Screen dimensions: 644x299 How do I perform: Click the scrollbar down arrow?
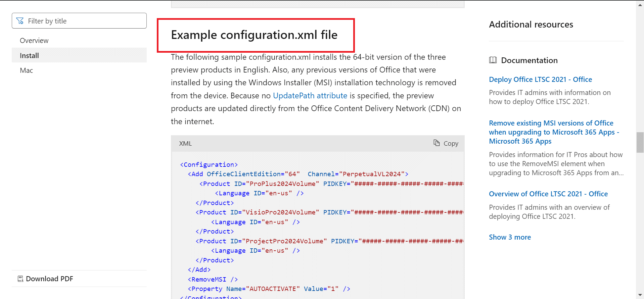(x=640, y=295)
